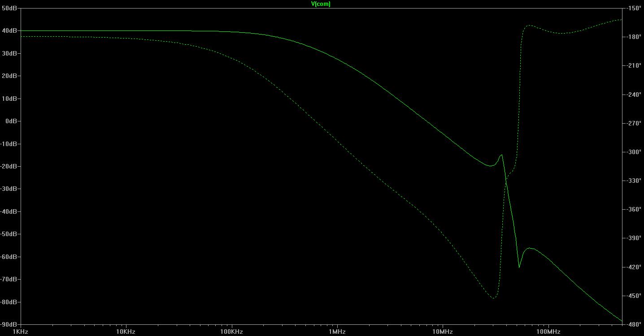Click the V(com) trace label
This screenshot has height=336, width=644.
pyautogui.click(x=321, y=4)
